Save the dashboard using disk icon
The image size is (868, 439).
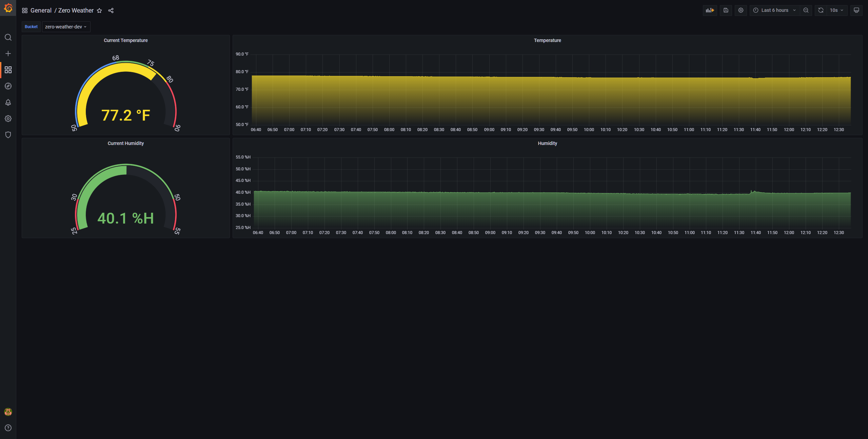726,10
